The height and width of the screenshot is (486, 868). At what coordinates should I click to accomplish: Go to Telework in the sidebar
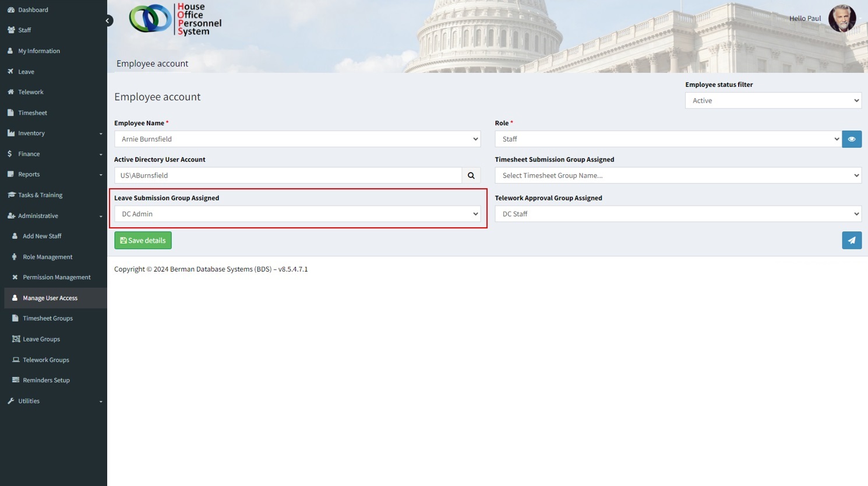[30, 92]
